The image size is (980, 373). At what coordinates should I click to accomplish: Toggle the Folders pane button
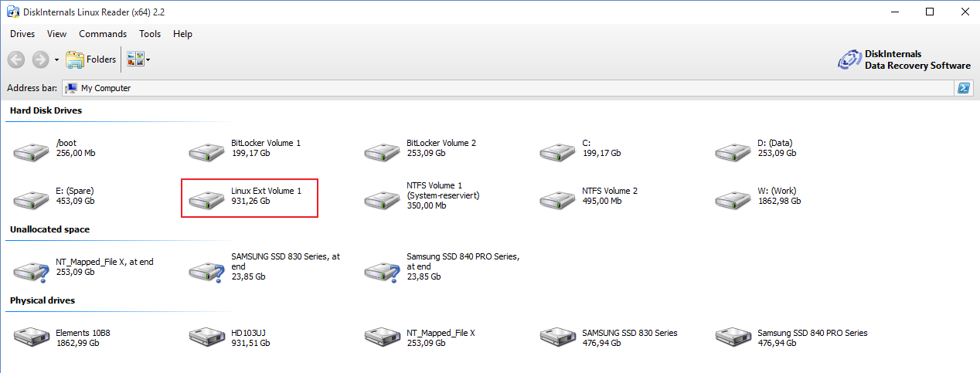pyautogui.click(x=91, y=59)
